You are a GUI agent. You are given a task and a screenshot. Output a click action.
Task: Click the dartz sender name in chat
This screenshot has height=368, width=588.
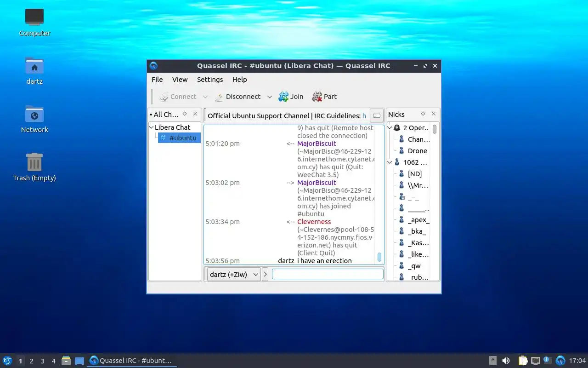[286, 261]
